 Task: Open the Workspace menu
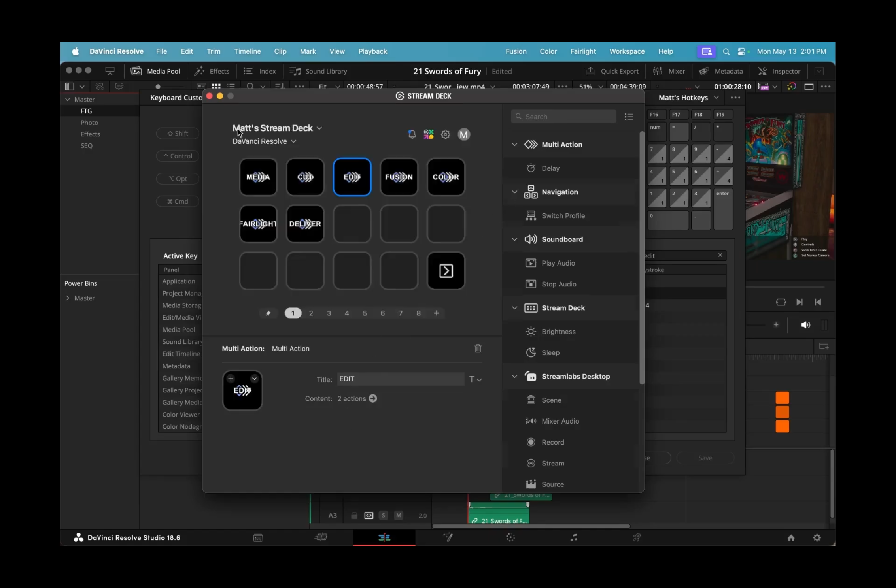coord(627,51)
